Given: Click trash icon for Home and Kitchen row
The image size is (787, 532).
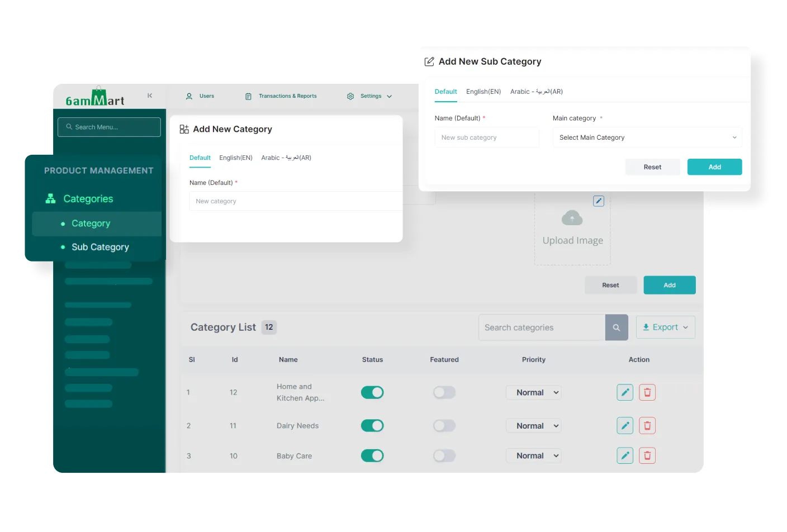Looking at the screenshot, I should click(x=647, y=392).
